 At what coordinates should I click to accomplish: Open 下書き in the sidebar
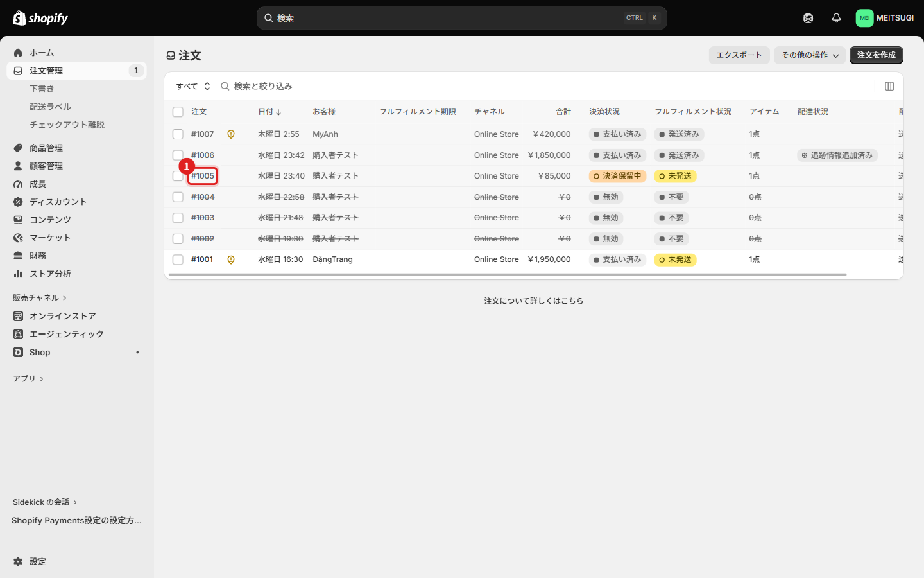point(42,89)
